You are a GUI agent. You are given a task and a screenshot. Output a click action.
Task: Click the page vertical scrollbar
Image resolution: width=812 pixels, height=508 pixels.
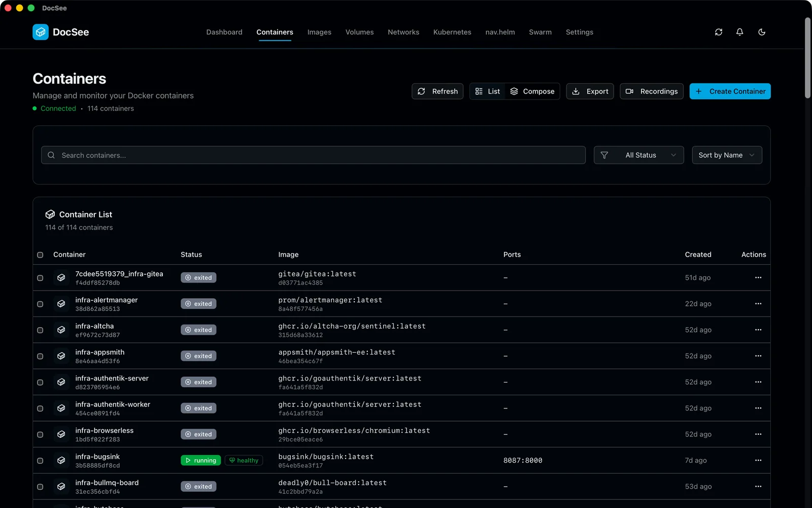pos(807,58)
